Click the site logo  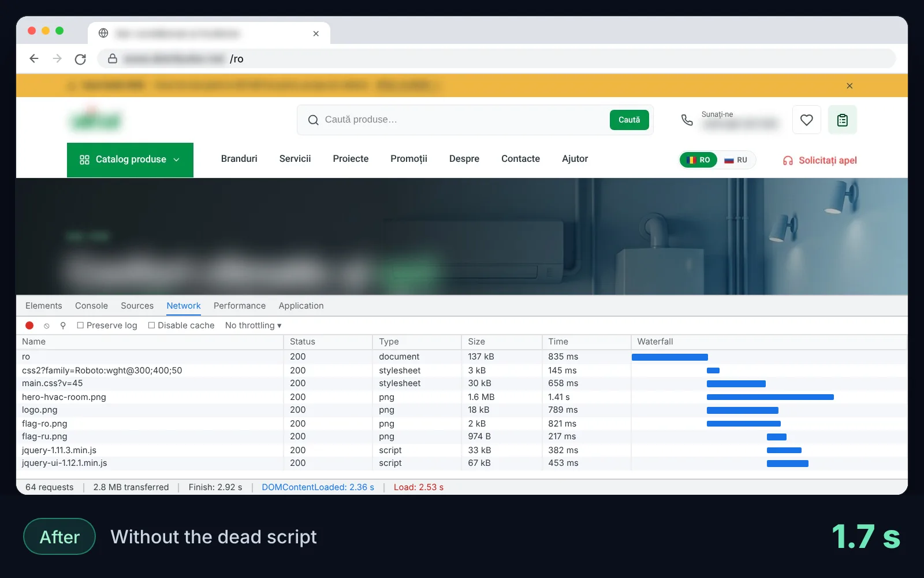[95, 120]
